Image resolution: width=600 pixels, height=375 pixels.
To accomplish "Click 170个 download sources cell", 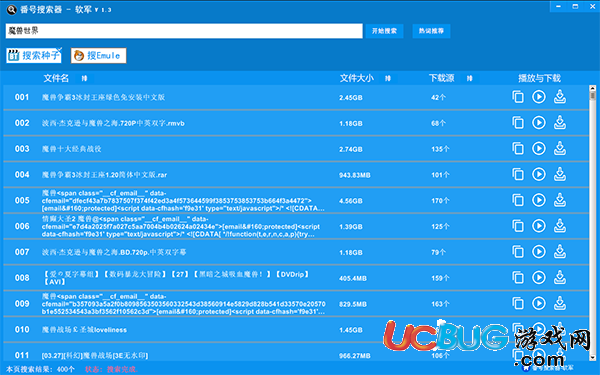I will [440, 201].
